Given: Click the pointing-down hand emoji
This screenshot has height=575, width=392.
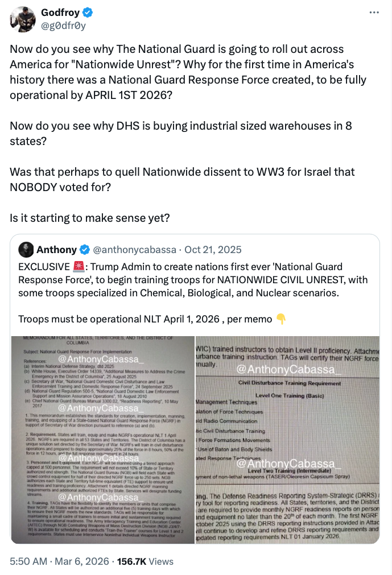Looking at the screenshot, I should tap(281, 319).
